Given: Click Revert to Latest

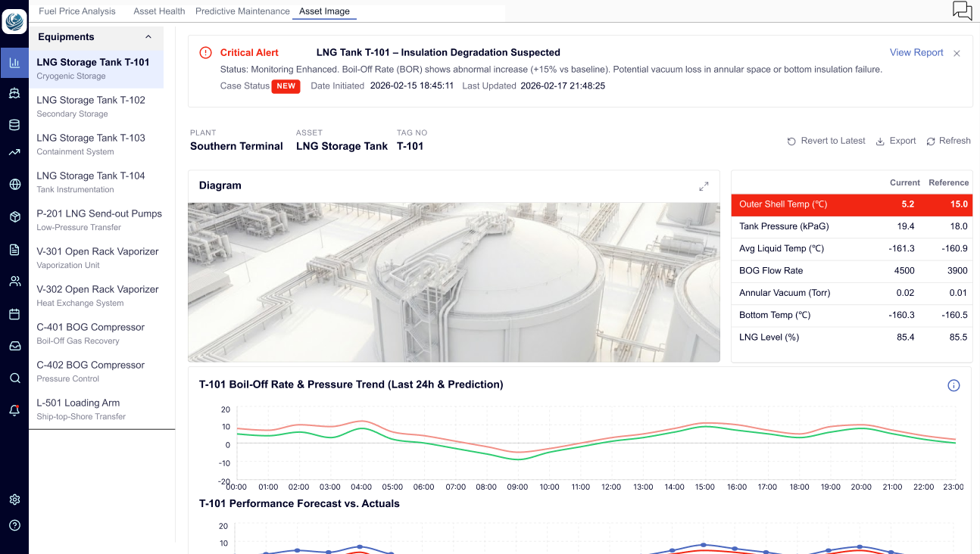Looking at the screenshot, I should click(826, 141).
